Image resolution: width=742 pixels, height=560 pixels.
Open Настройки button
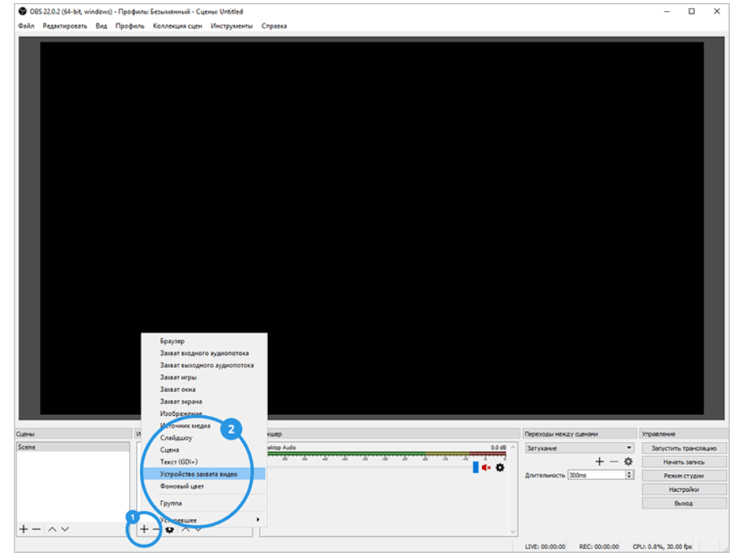click(x=684, y=490)
